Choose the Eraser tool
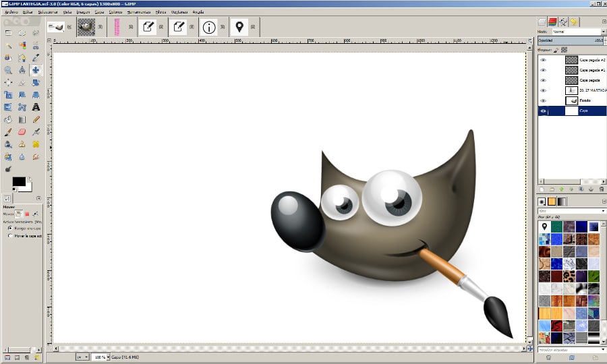Viewport: 607px width, 364px height. point(22,132)
